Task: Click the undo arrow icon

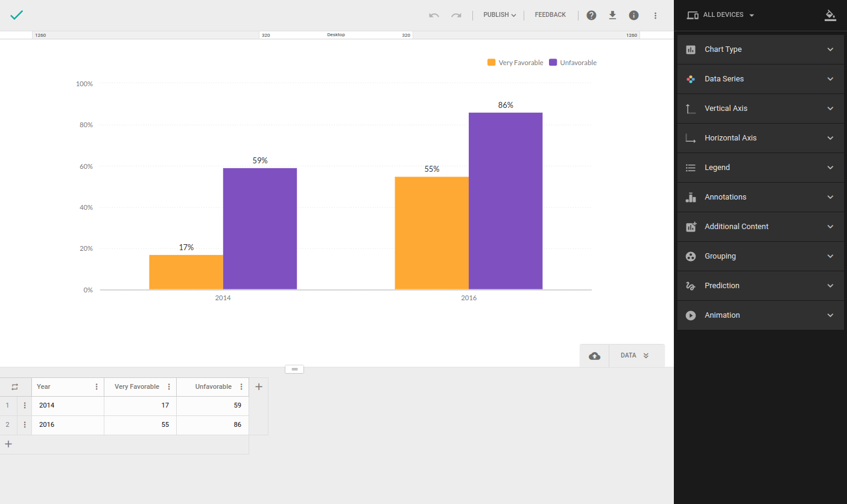Action: tap(434, 15)
